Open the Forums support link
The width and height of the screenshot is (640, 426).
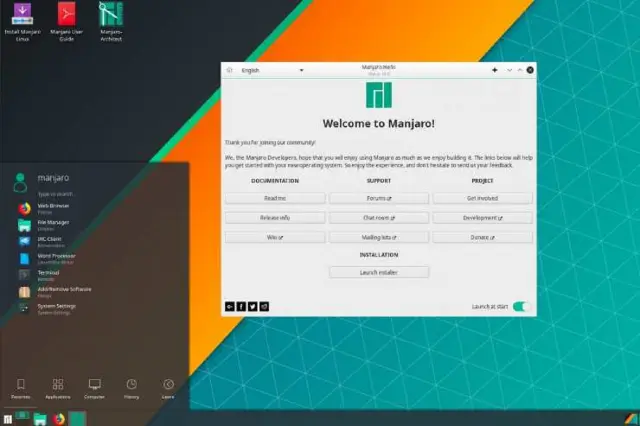[x=379, y=198]
